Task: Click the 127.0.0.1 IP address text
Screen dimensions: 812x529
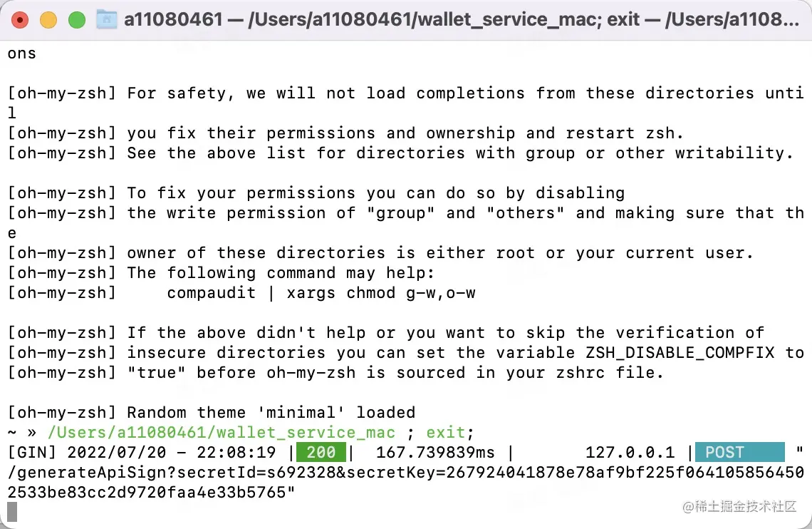Action: pyautogui.click(x=630, y=452)
